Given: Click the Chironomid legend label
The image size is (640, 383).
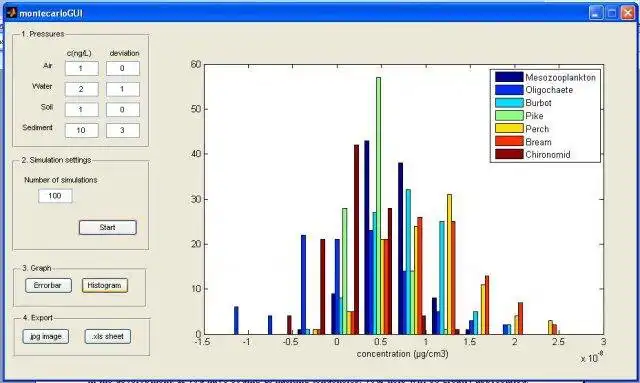Looking at the screenshot, I should [x=548, y=155].
